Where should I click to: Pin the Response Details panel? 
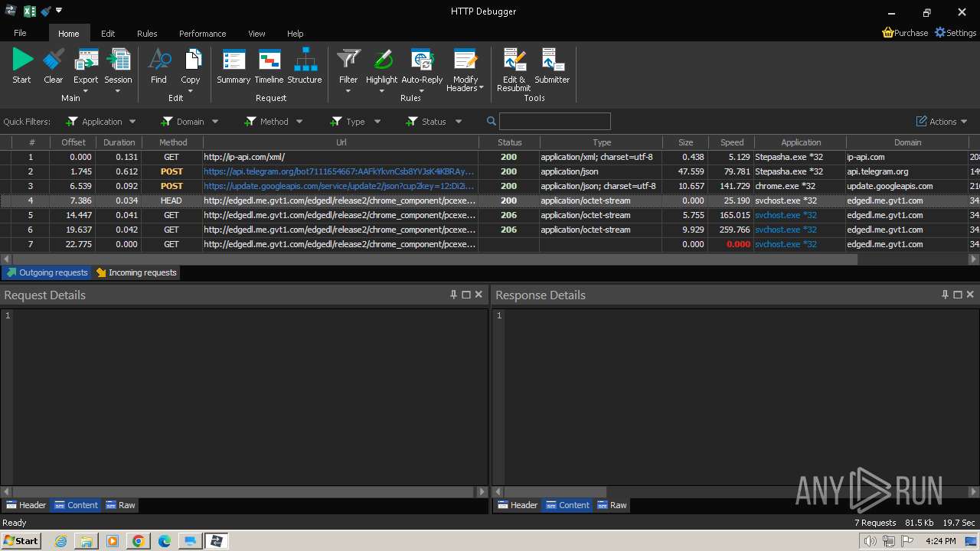[945, 295]
